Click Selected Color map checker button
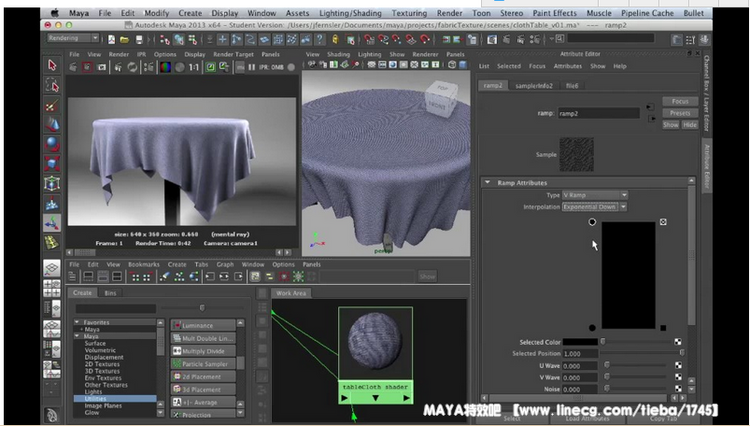This screenshot has height=426, width=750. [x=678, y=342]
